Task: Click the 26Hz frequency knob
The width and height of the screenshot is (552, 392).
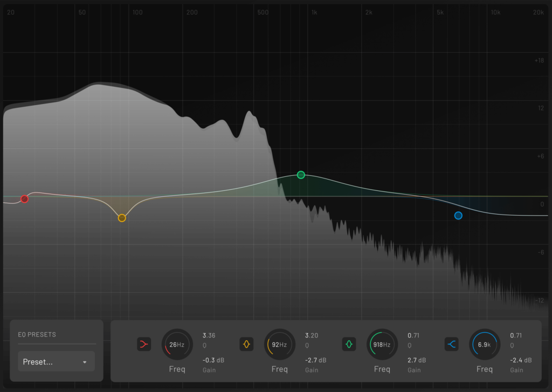Action: point(177,345)
